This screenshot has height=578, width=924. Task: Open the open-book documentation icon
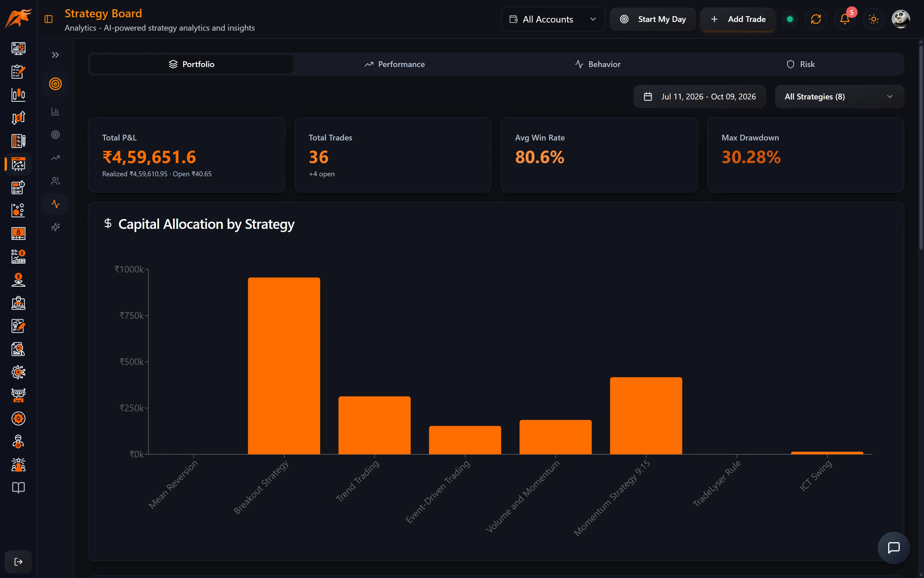click(x=18, y=488)
